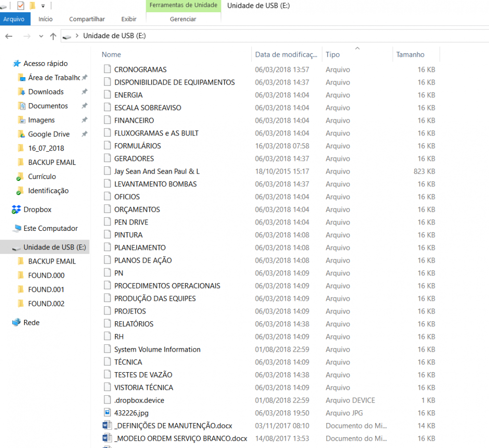Screen dimensions: 489x448
Task: Select the Este Computador icon
Action: (x=17, y=228)
